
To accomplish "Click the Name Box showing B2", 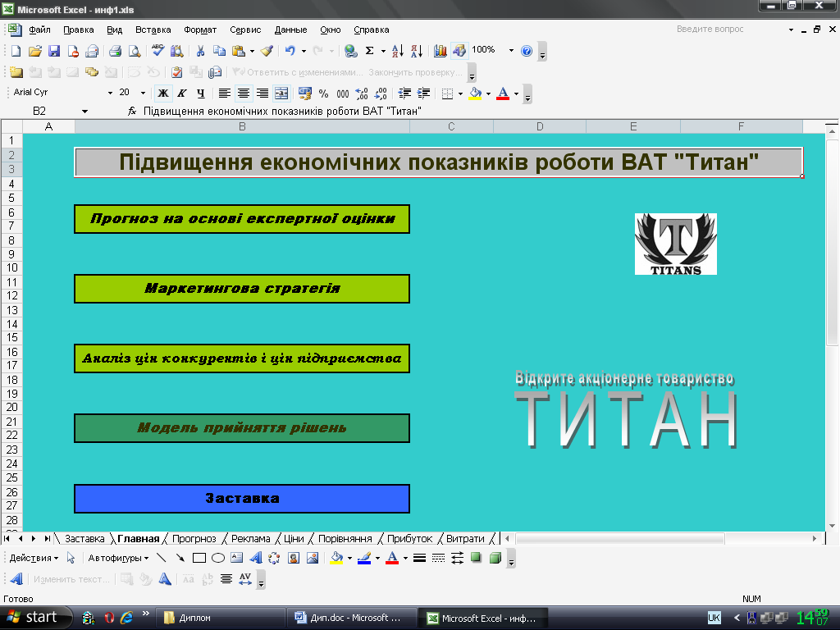I will click(41, 111).
